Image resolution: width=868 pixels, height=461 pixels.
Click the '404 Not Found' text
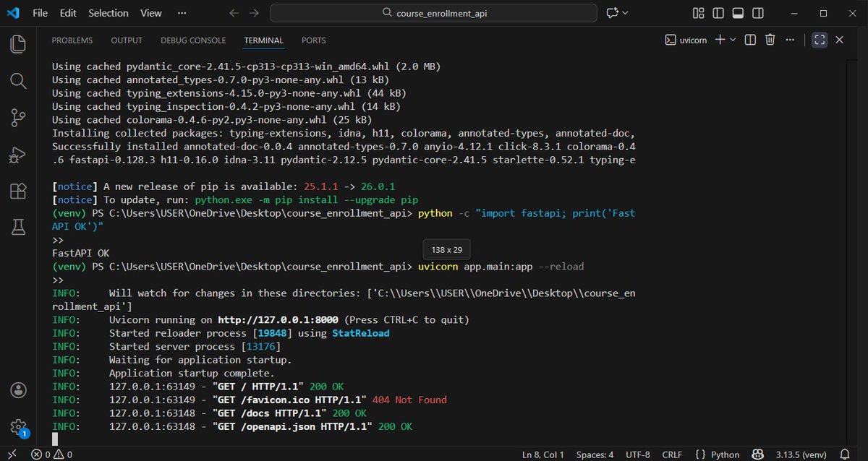pos(409,400)
